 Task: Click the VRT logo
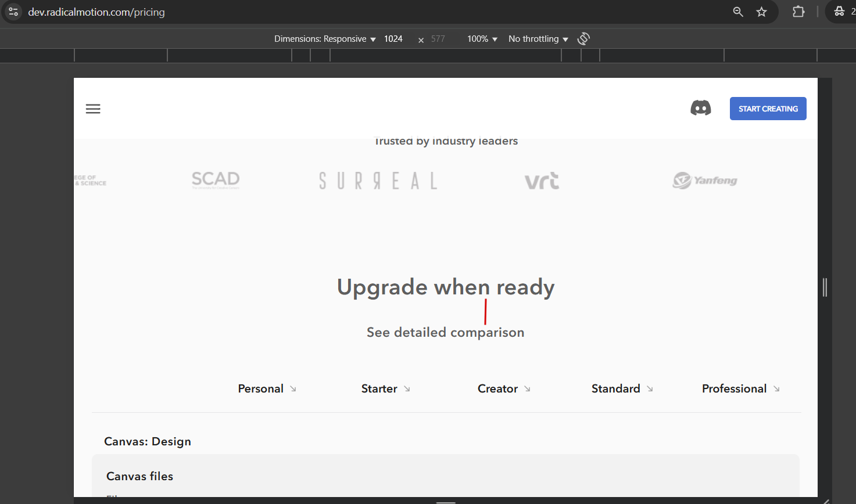[x=542, y=181]
